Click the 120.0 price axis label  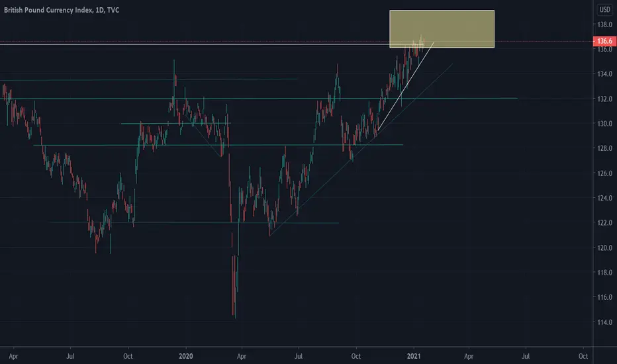pyautogui.click(x=605, y=248)
